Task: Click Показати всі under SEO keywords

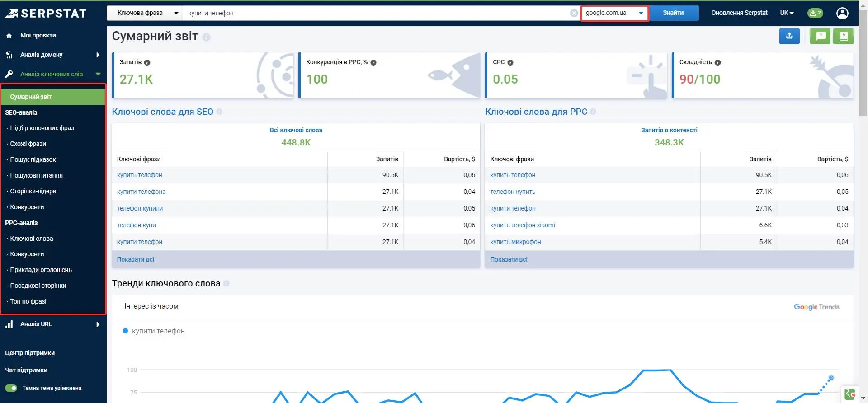Action: coord(136,259)
